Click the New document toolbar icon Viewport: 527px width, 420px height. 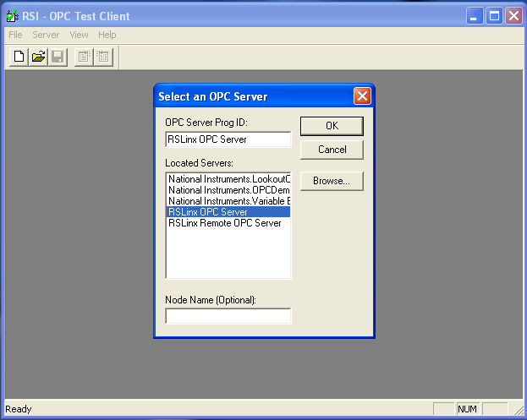click(19, 57)
